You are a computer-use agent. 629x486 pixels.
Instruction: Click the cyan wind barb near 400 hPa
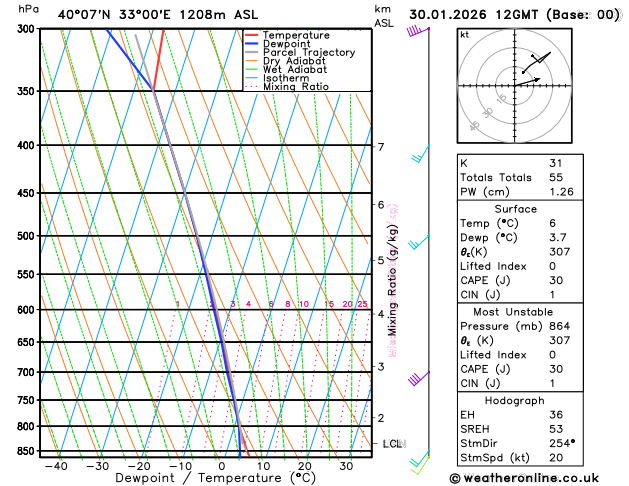(x=421, y=155)
